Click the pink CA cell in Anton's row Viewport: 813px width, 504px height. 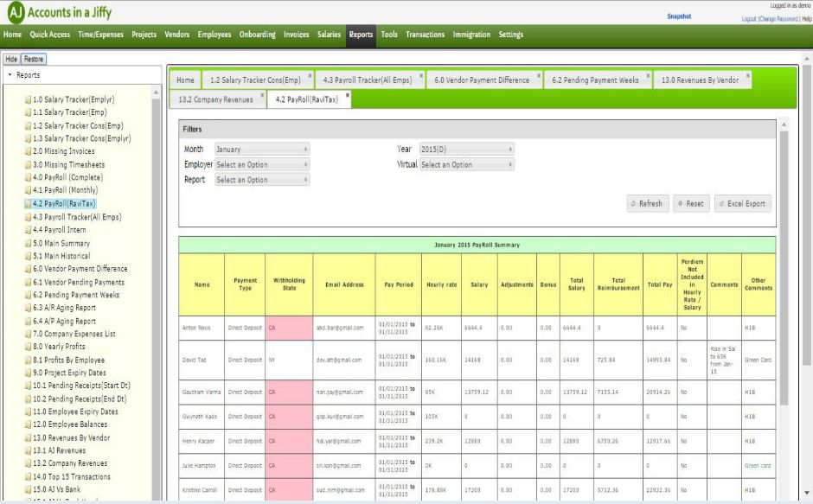pyautogui.click(x=289, y=329)
